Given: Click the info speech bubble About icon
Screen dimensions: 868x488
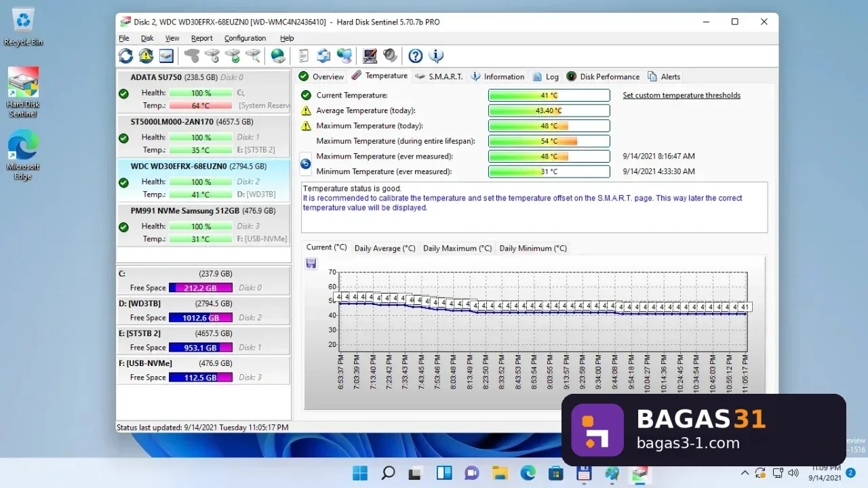Looking at the screenshot, I should tap(436, 56).
